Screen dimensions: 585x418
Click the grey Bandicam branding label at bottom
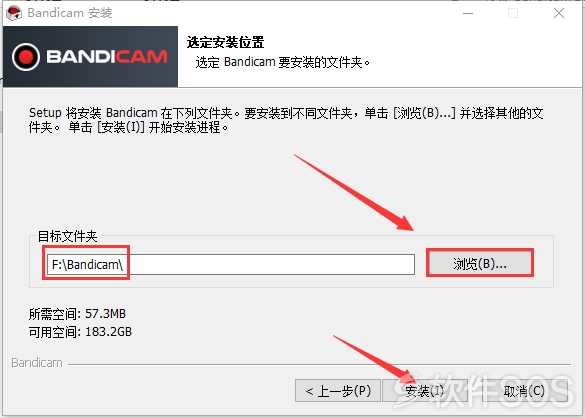click(x=37, y=363)
